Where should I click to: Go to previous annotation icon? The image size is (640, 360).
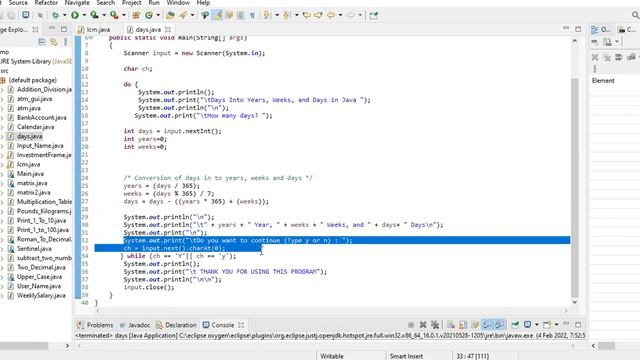coord(286,15)
